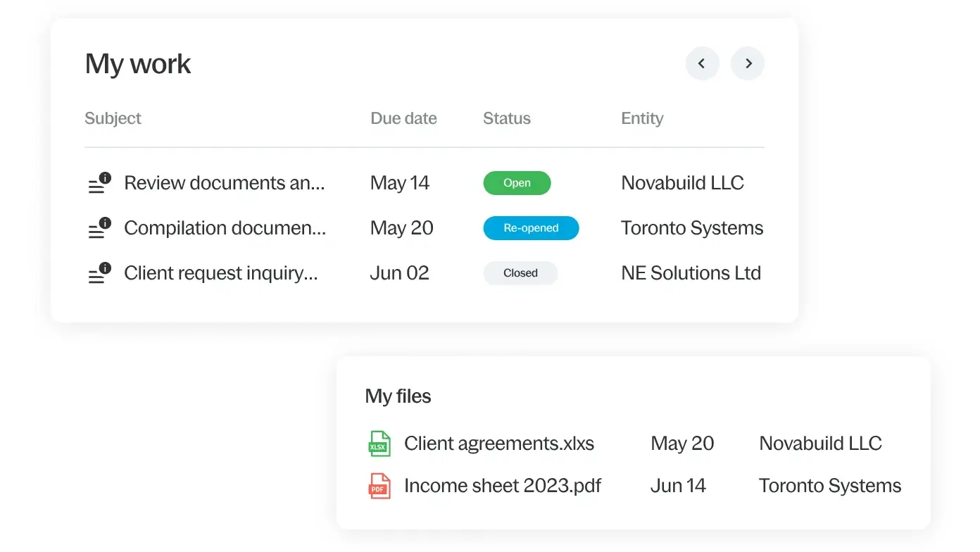
Task: Click task icon beside Compilation documents row
Action: pos(99,229)
